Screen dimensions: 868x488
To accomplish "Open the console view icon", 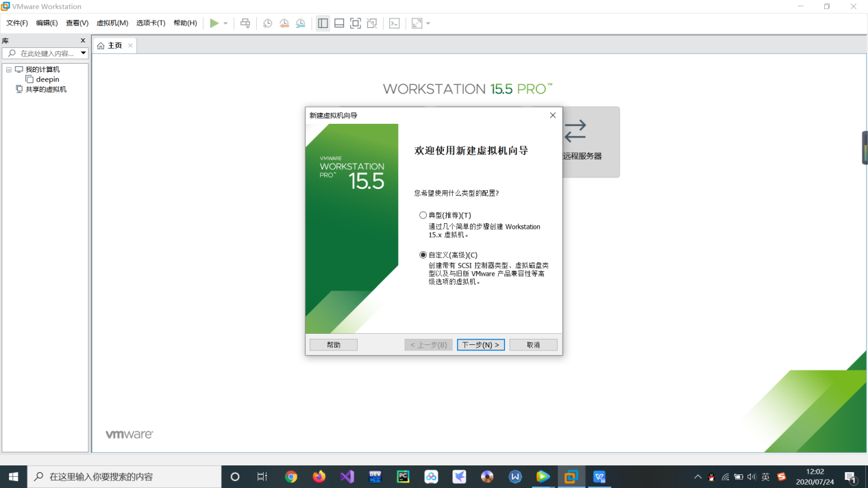I will (395, 23).
